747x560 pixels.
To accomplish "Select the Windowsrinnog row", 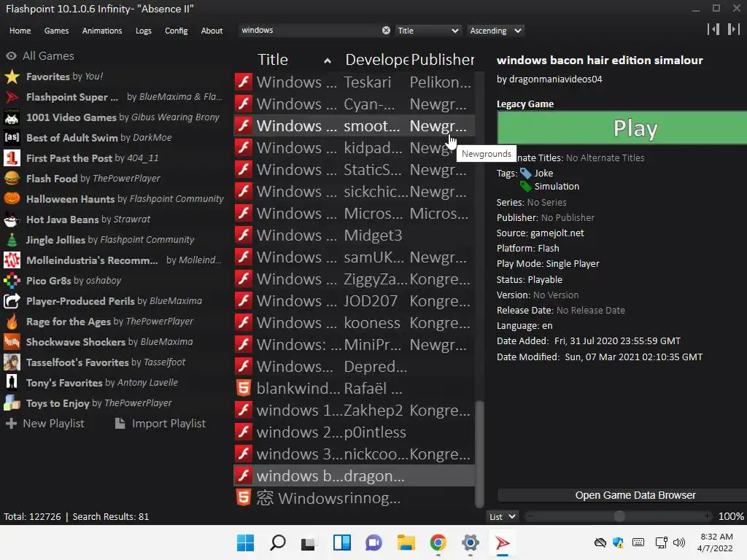I will (354, 498).
